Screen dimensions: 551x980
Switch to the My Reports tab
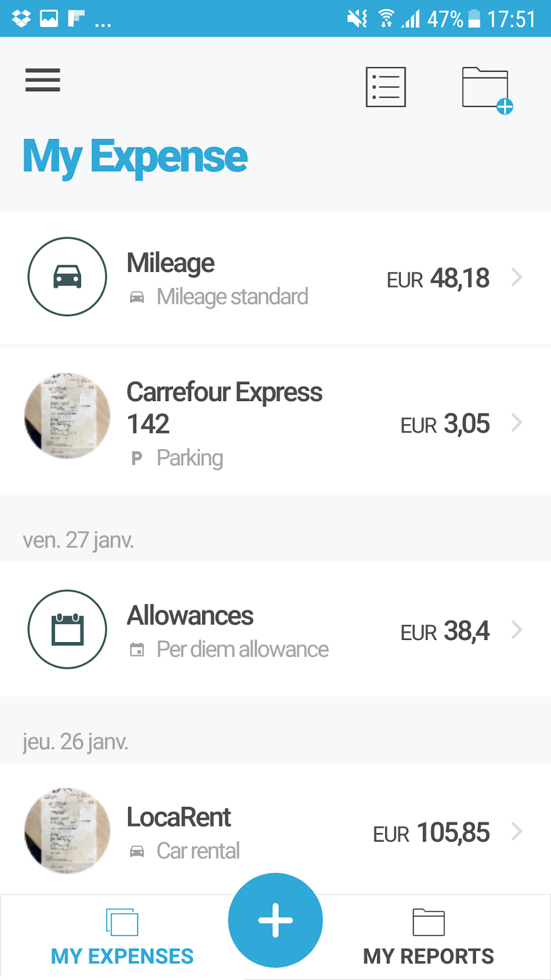[428, 938]
